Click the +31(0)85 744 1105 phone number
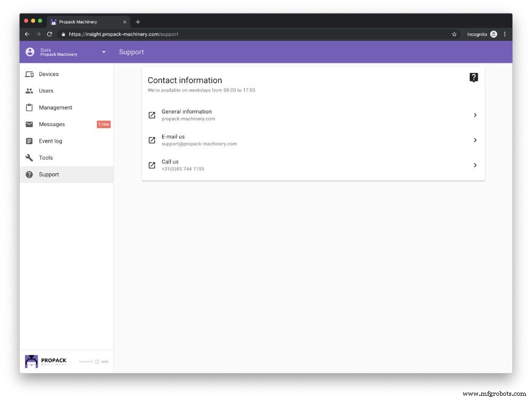The image size is (532, 399). point(182,169)
